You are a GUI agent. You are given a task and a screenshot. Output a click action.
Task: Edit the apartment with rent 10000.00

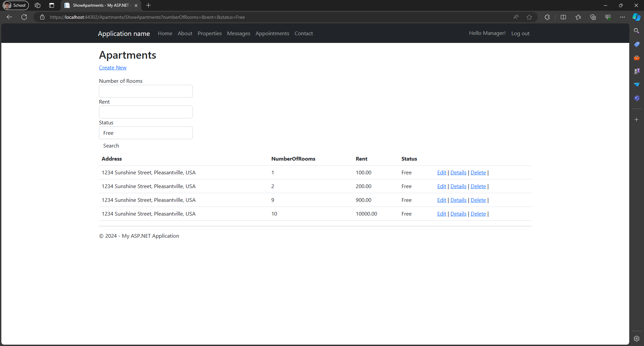[x=441, y=214]
